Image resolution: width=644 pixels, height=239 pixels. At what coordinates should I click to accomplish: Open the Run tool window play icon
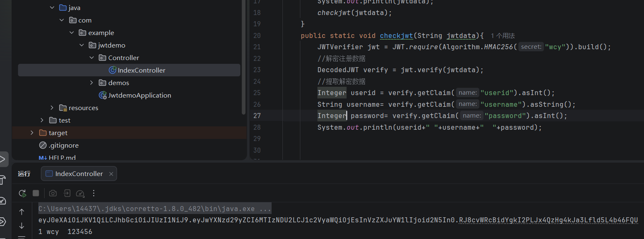(2, 159)
